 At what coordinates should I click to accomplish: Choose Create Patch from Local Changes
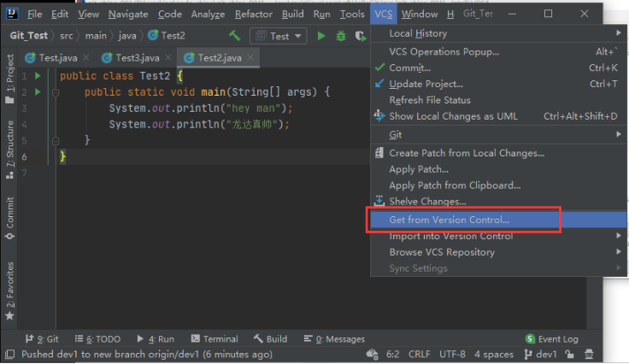[x=498, y=153]
